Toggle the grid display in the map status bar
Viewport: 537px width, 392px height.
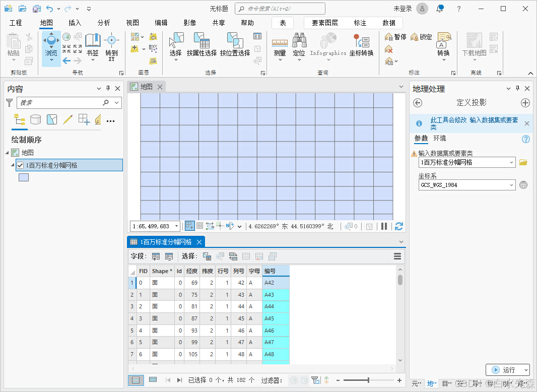(199, 226)
